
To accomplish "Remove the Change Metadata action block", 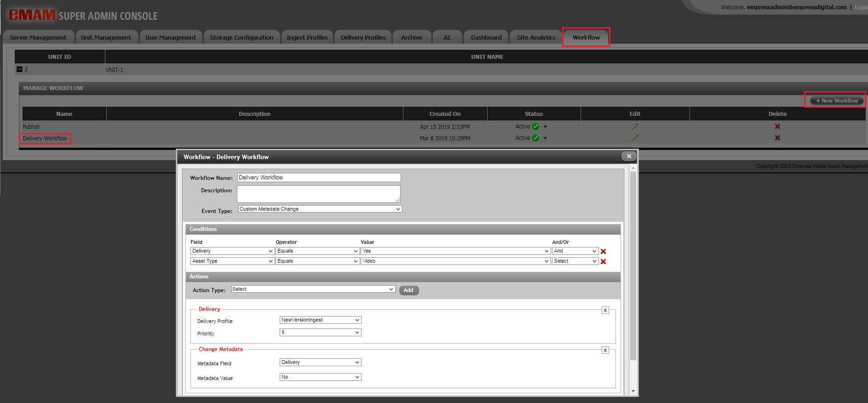I will 605,350.
